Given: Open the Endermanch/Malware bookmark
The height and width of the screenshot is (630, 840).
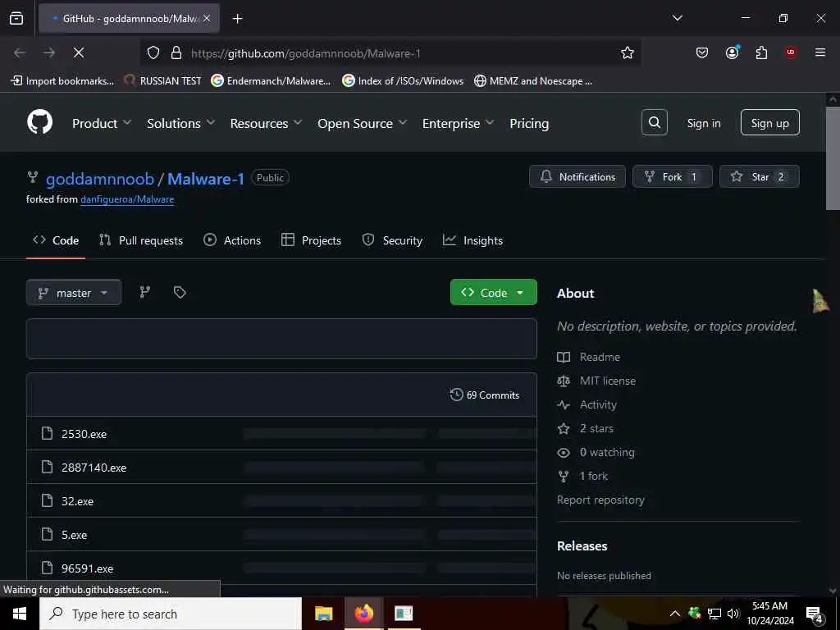Looking at the screenshot, I should [x=271, y=81].
